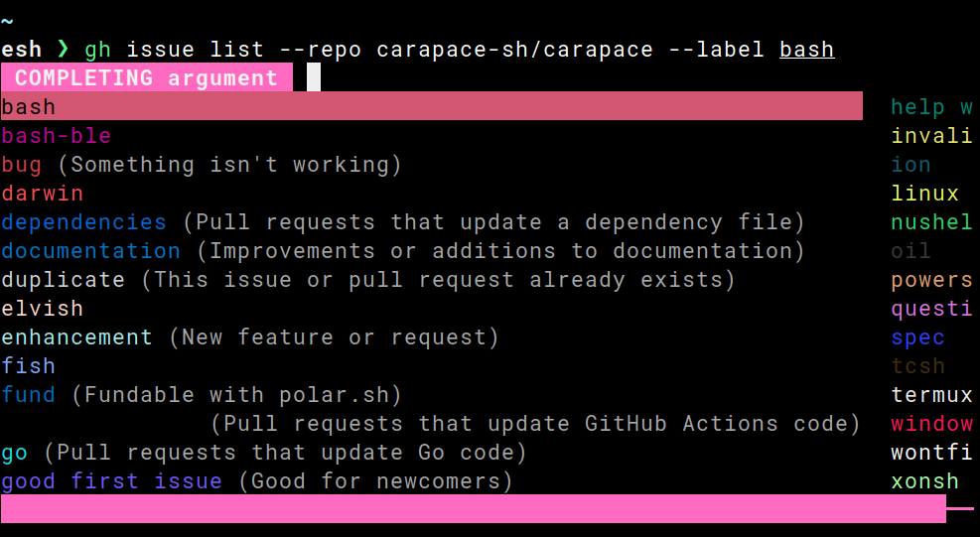This screenshot has height=537, width=980.
Task: Pick the bug label suggestion
Action: coord(22,164)
